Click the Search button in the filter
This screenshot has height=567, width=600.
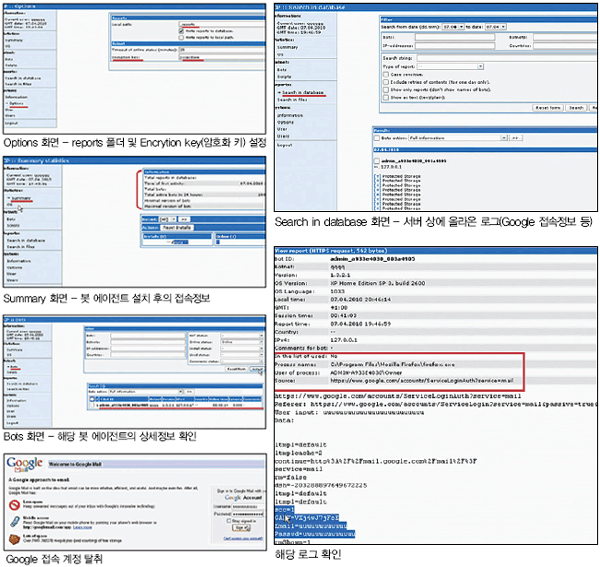[576, 108]
